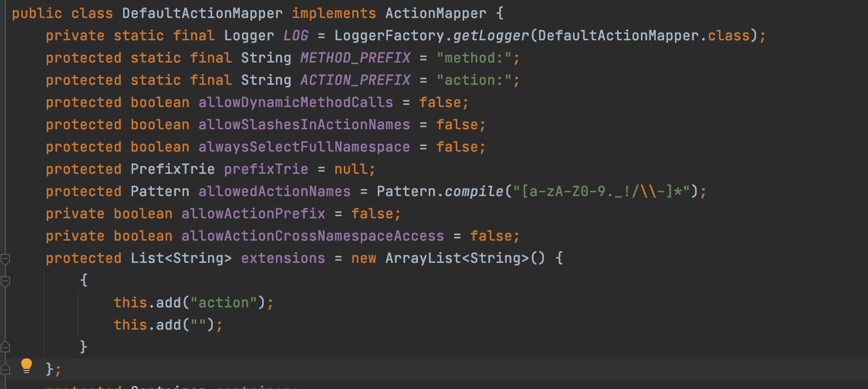Screen dimensions: 868x389
Task: Click the 'new' keyword
Action: click(x=363, y=258)
